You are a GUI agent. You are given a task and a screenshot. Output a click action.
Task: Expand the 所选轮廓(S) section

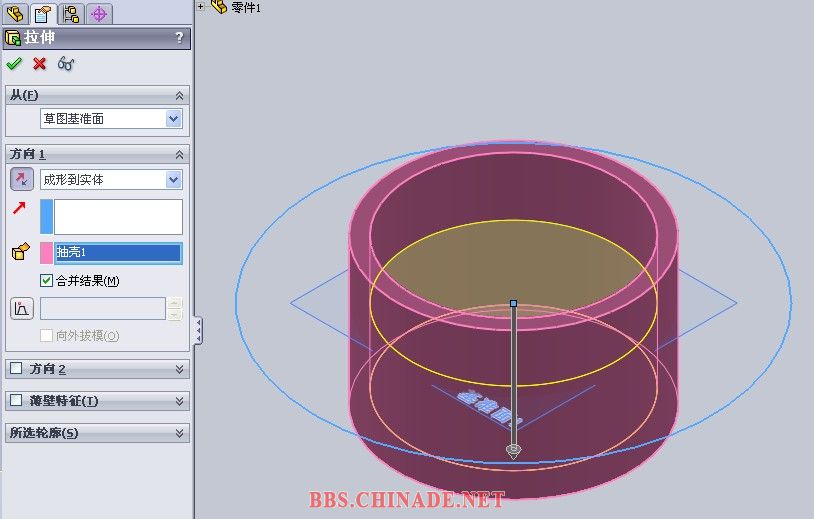pyautogui.click(x=179, y=433)
